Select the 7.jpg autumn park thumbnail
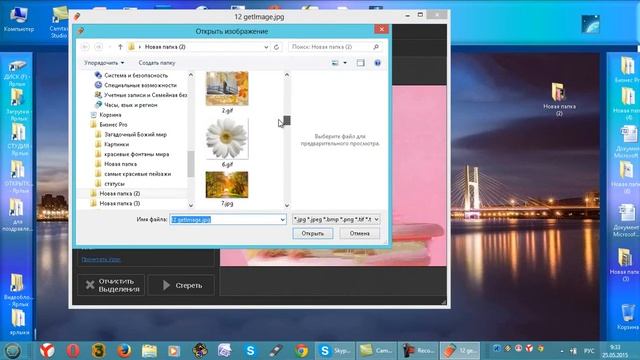The width and height of the screenshot is (640, 360). pyautogui.click(x=227, y=184)
